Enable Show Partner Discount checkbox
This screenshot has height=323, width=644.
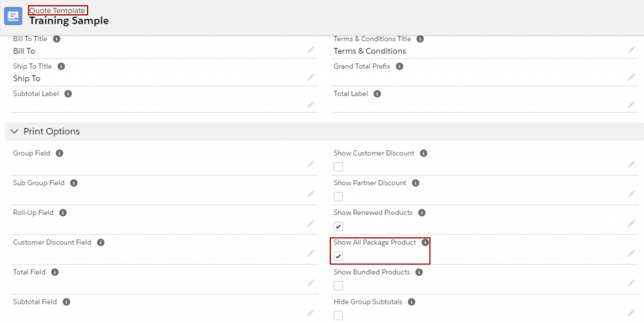pos(338,197)
